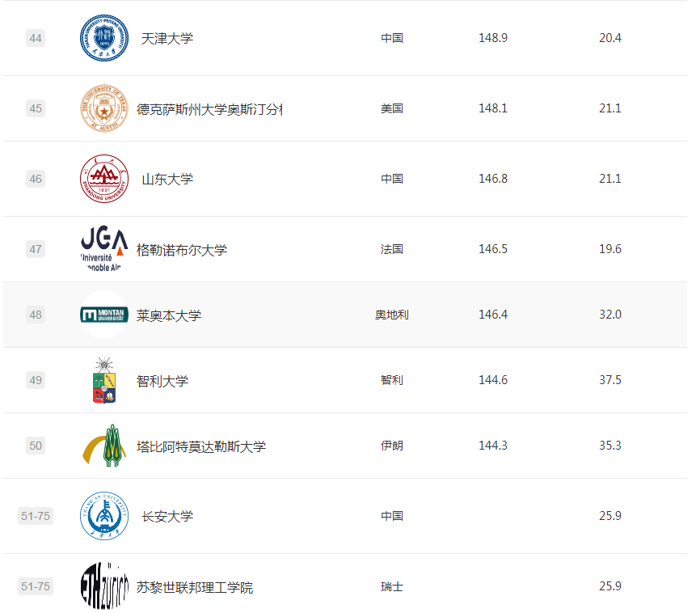Viewport: 700px width, 613px height.
Task: Click the Montanuniversität logo
Action: coord(103,315)
